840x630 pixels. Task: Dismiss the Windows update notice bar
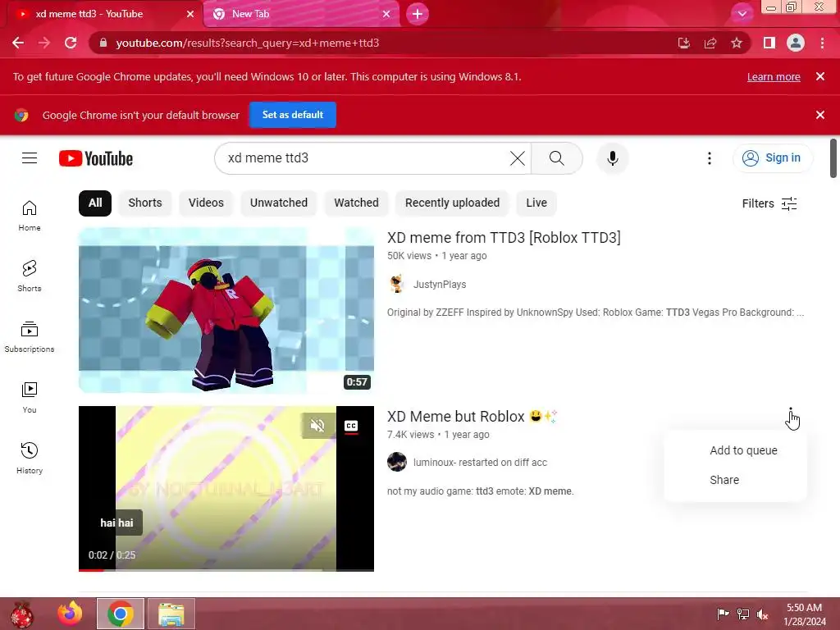(x=819, y=76)
